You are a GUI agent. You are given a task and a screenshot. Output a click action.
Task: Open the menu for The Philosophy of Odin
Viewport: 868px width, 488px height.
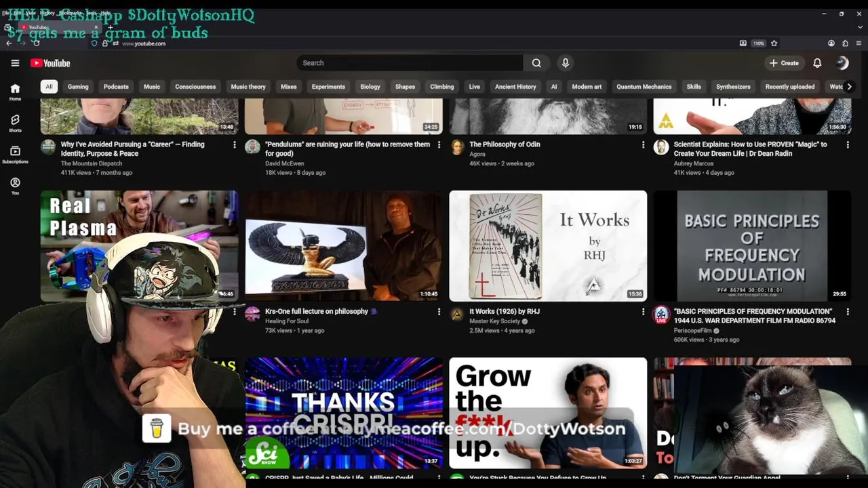[x=643, y=144]
